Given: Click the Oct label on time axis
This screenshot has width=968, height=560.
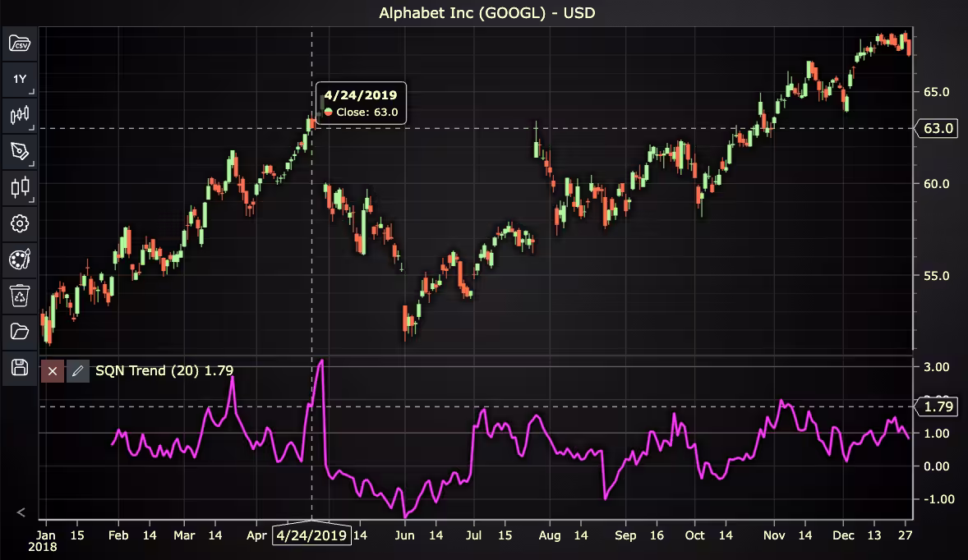Looking at the screenshot, I should point(694,535).
